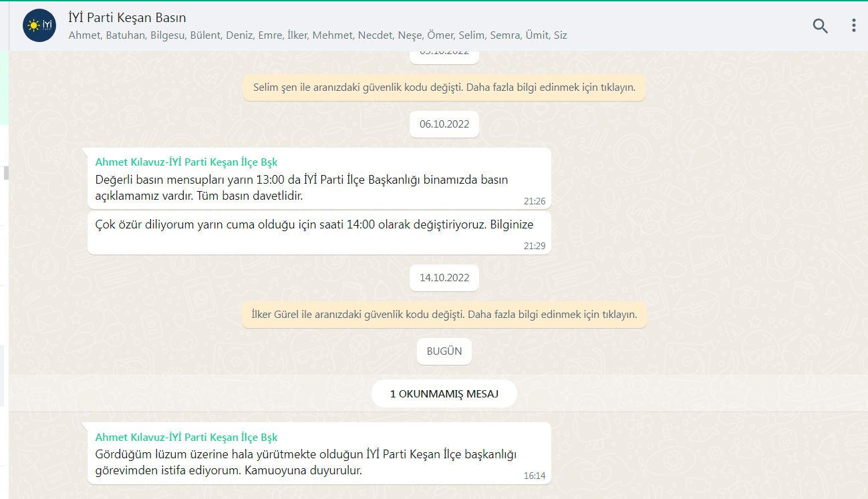Click the participant names list under group title

317,35
